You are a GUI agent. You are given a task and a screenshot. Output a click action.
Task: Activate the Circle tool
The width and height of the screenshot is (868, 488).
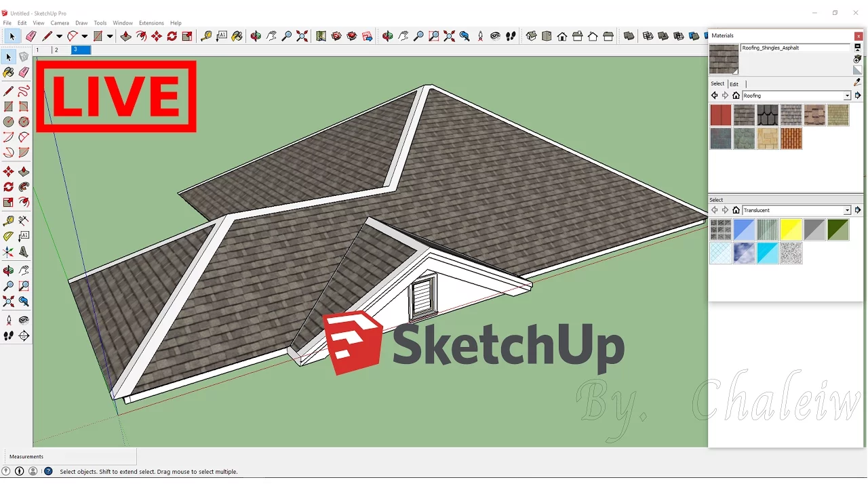click(8, 122)
